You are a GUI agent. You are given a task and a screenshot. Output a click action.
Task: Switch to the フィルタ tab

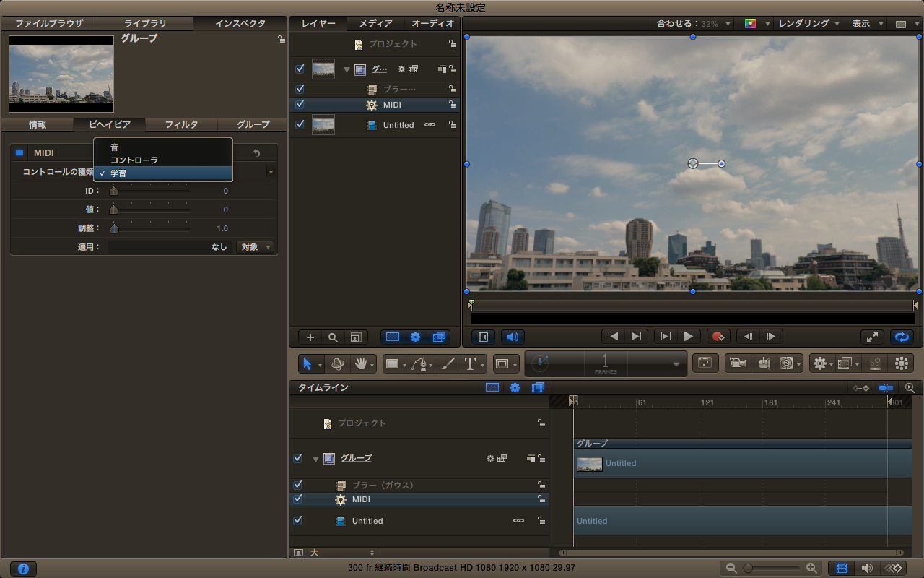pyautogui.click(x=181, y=124)
